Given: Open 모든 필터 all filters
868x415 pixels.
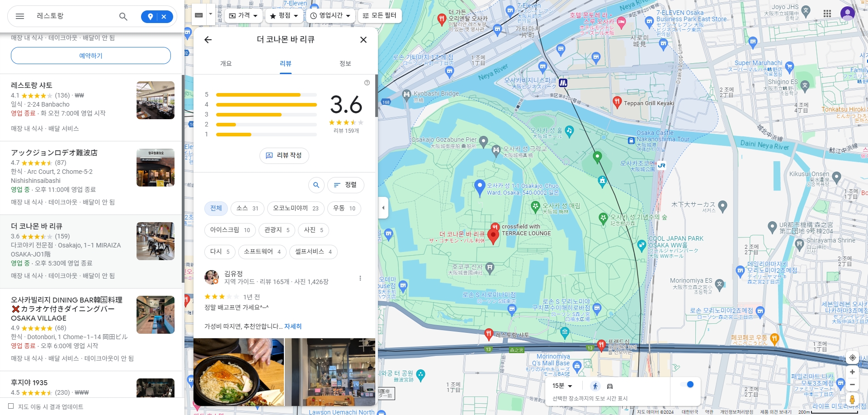Looking at the screenshot, I should (379, 15).
